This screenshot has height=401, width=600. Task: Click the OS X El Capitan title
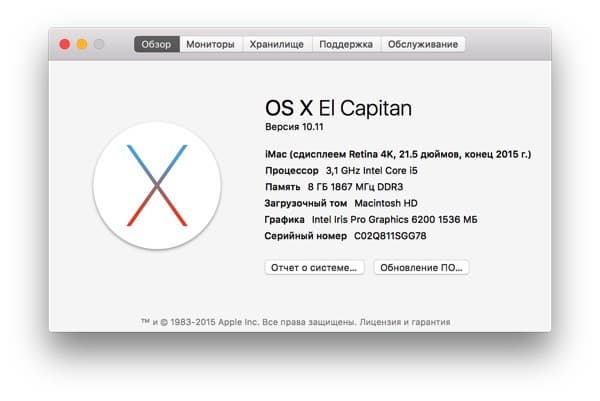click(x=339, y=108)
